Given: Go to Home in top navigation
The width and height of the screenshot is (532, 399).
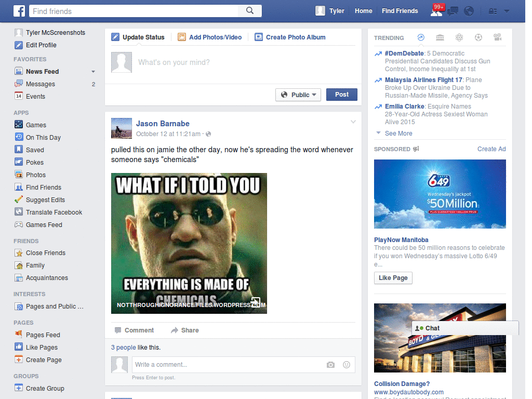Looking at the screenshot, I should pos(363,11).
